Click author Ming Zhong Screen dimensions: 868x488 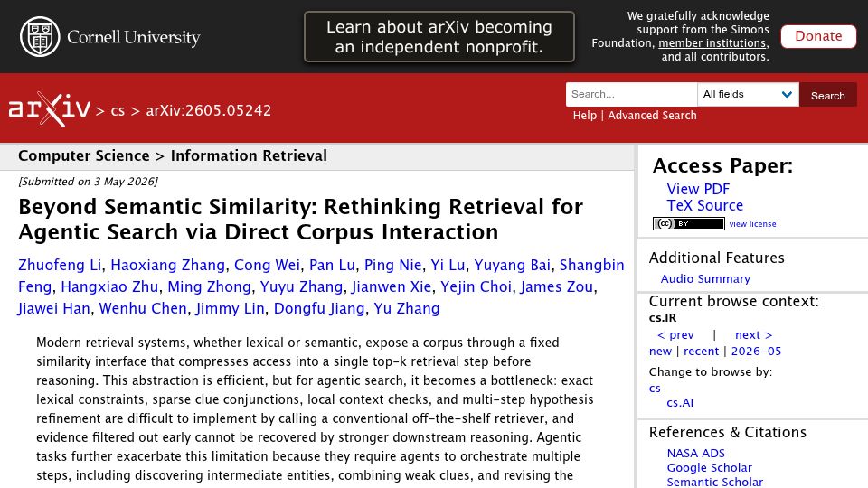[x=209, y=286]
